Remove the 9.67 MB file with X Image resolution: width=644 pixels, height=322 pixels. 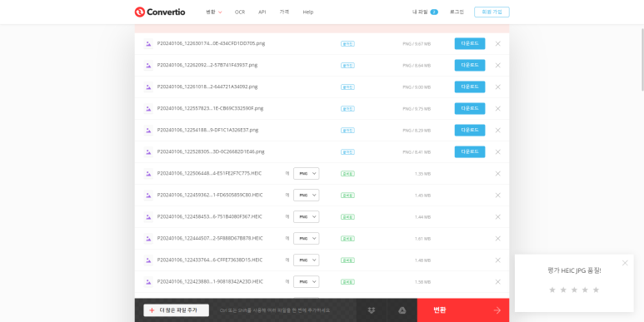pos(497,43)
